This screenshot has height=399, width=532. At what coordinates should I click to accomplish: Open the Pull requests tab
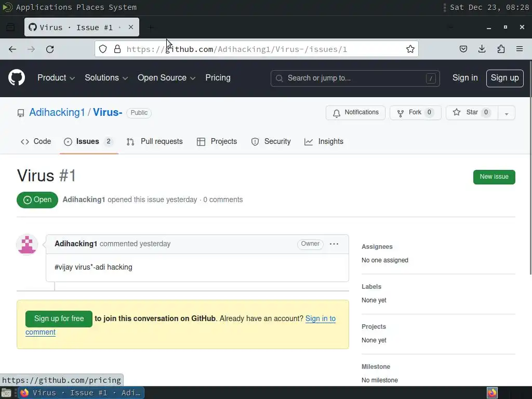155,141
